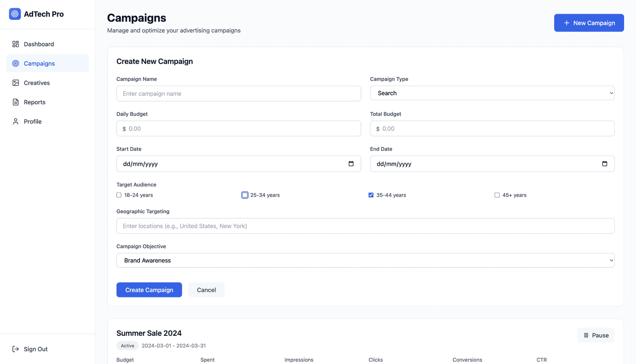
Task: Navigate to Reports in the sidebar
Action: tap(34, 102)
